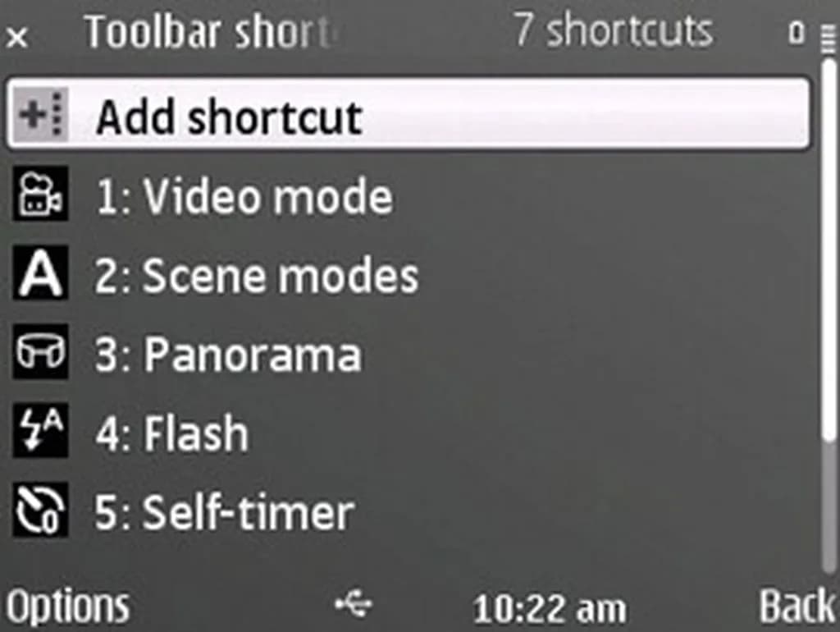Click the Flash auto lightning icon
840x632 pixels.
pyautogui.click(x=40, y=433)
